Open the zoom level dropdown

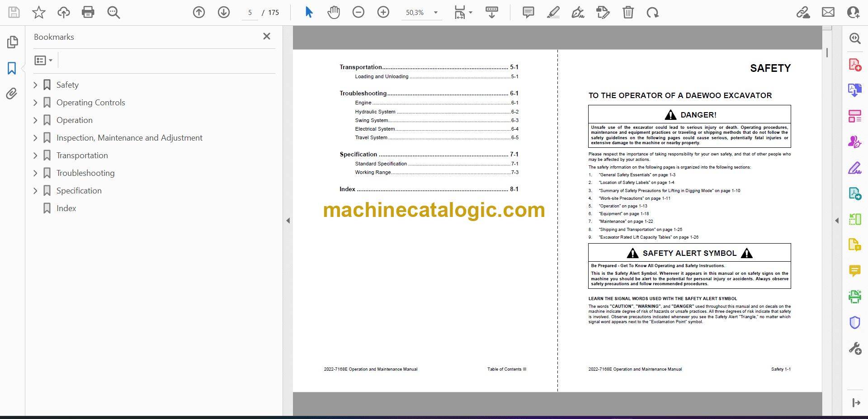[x=436, y=13]
